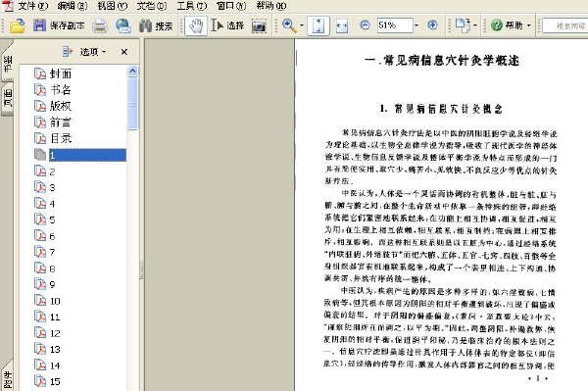Go to bookmark 6
This screenshot has height=391, width=588.
[x=52, y=236]
